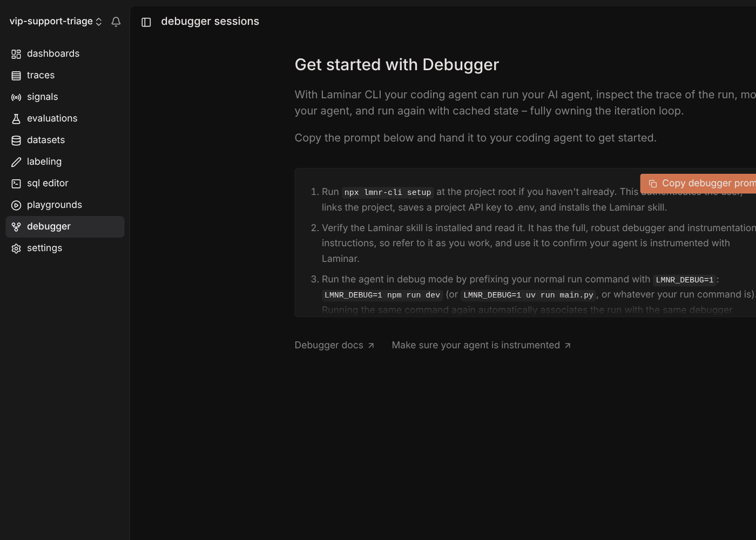Viewport: 756px width, 540px height.
Task: Click the datasets database icon
Action: (x=16, y=140)
